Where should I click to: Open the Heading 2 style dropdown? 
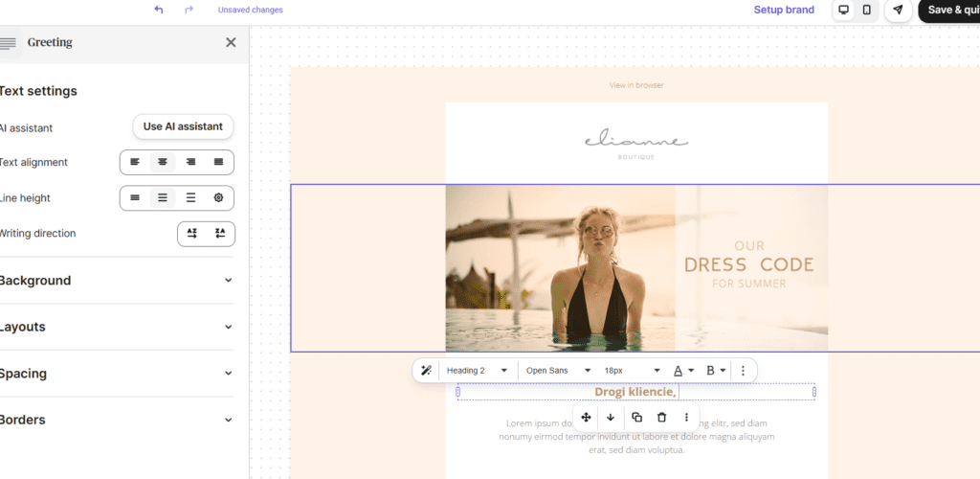(477, 371)
